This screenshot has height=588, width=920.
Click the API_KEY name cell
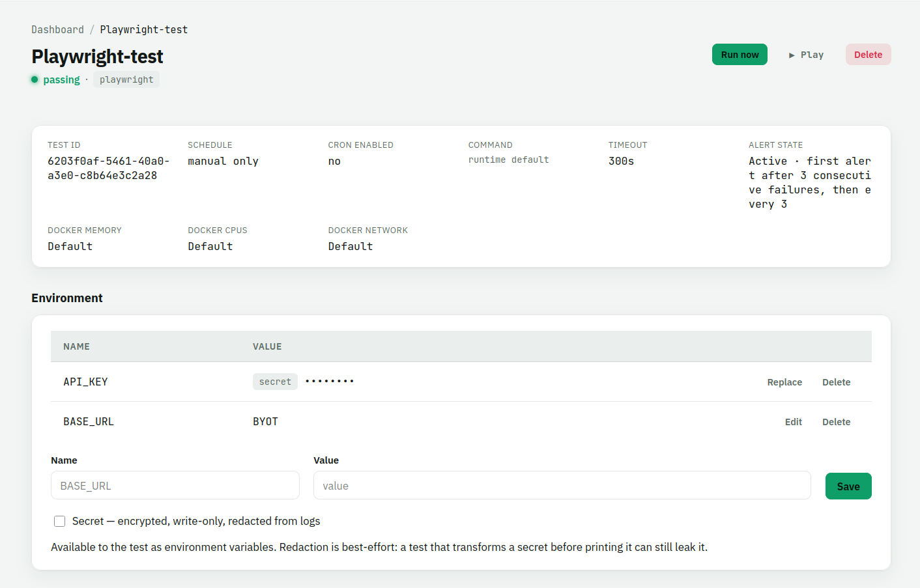(85, 382)
